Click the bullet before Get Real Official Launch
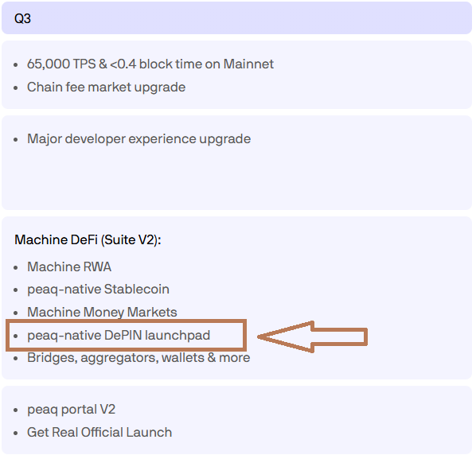The image size is (476, 455). click(x=16, y=434)
